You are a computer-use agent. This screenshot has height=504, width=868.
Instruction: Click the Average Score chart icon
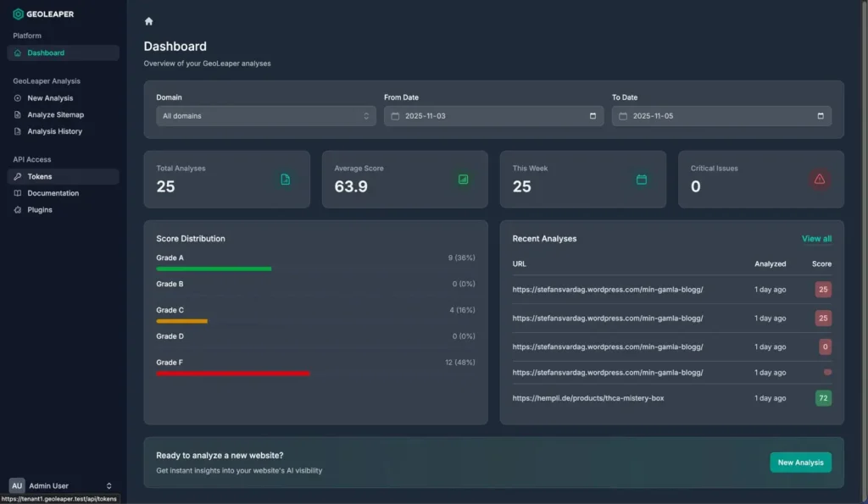[464, 180]
